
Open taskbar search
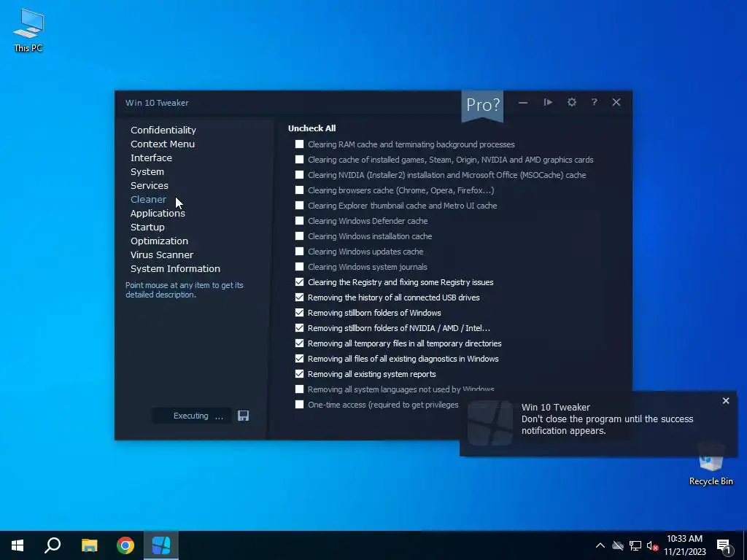pyautogui.click(x=53, y=545)
